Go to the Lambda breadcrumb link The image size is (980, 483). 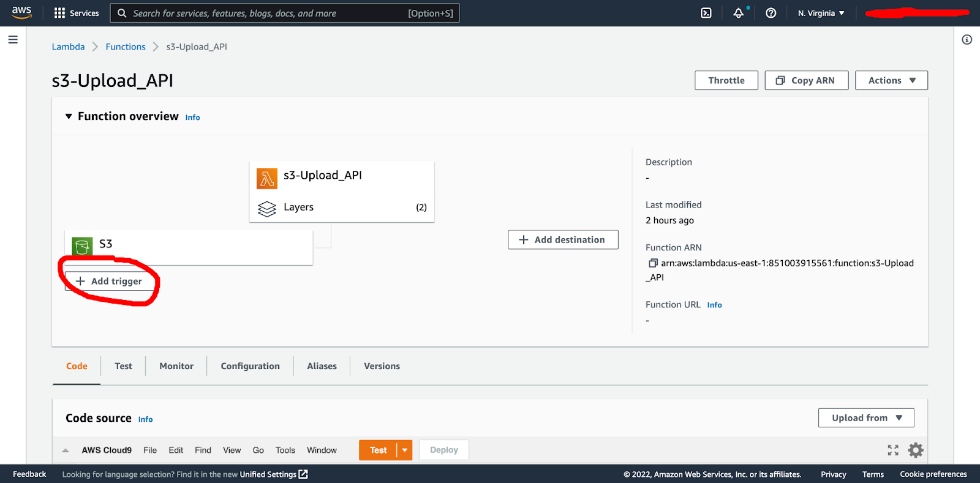pos(68,47)
